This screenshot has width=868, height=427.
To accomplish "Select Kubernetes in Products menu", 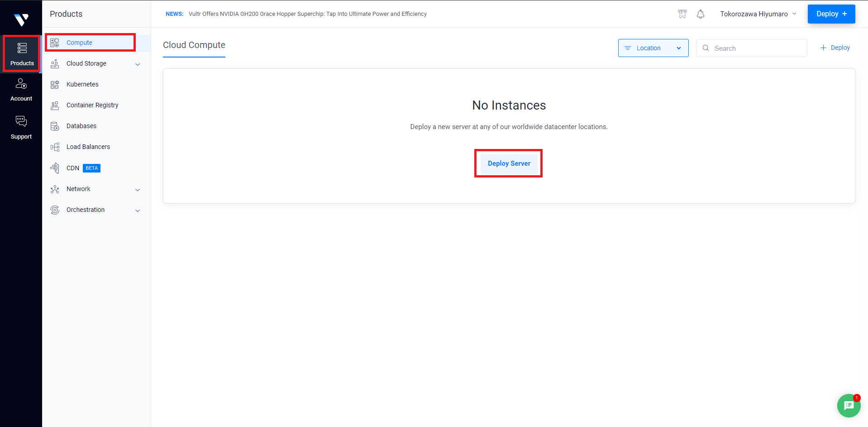I will click(x=96, y=84).
